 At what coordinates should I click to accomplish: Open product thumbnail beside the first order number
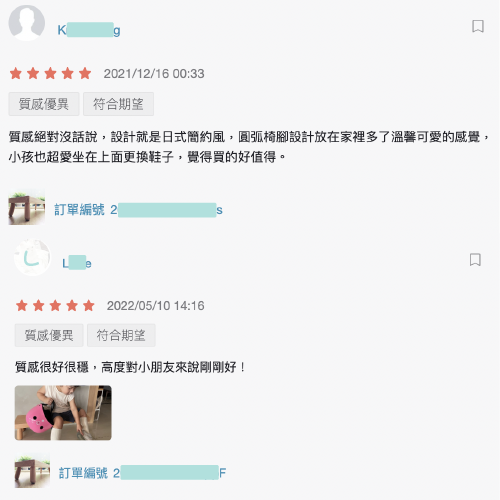(x=27, y=208)
